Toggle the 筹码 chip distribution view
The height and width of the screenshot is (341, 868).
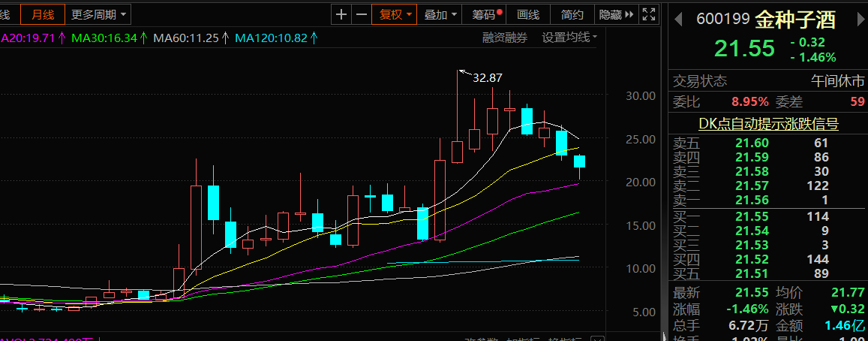click(x=486, y=14)
